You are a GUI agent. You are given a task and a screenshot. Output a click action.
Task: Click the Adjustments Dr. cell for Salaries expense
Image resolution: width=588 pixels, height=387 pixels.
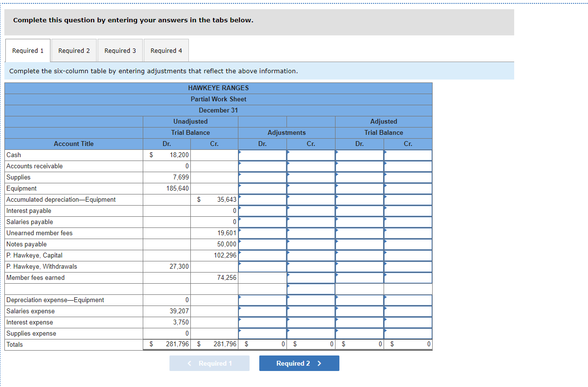click(x=262, y=311)
